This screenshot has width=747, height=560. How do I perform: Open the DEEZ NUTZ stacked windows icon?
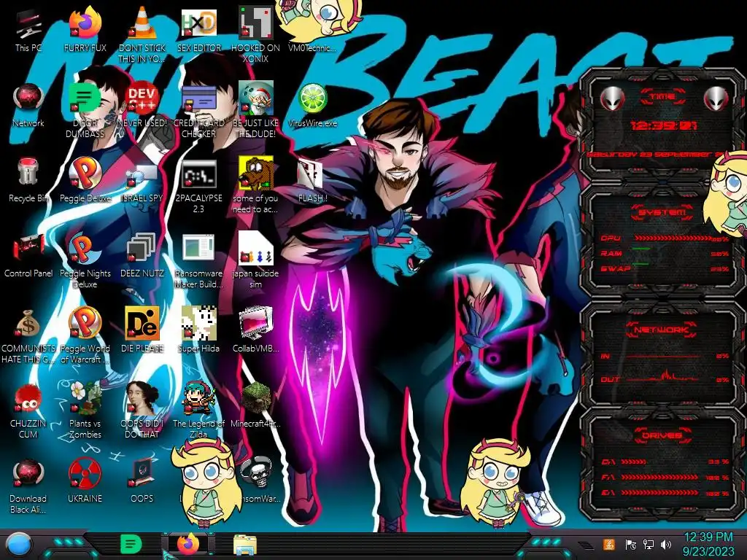point(142,256)
